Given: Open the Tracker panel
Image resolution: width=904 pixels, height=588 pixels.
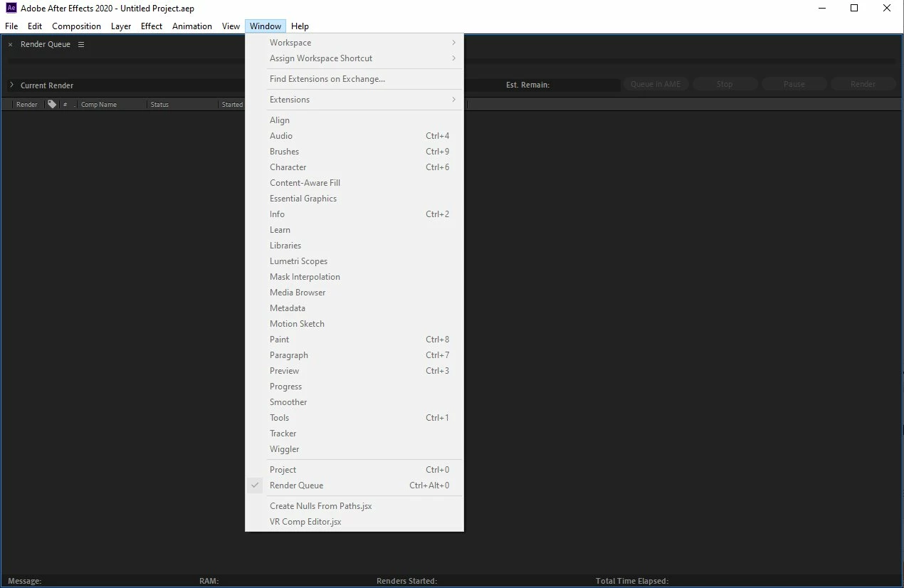Looking at the screenshot, I should click(x=354, y=434).
